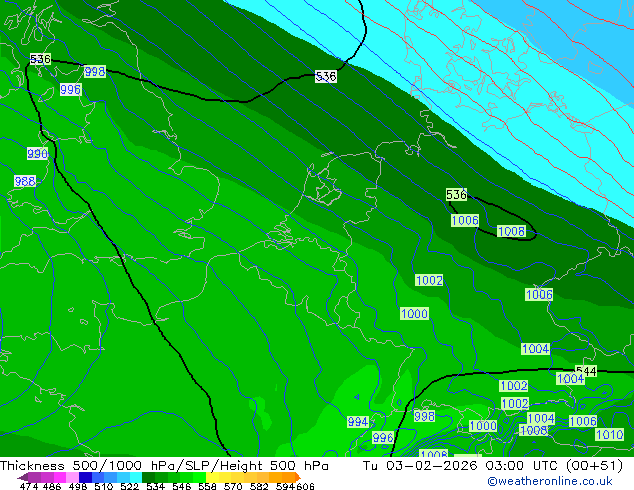Screen dimensions: 634x490
Task: Select the light pink legend swatch
Action: pyautogui.click(x=72, y=477)
